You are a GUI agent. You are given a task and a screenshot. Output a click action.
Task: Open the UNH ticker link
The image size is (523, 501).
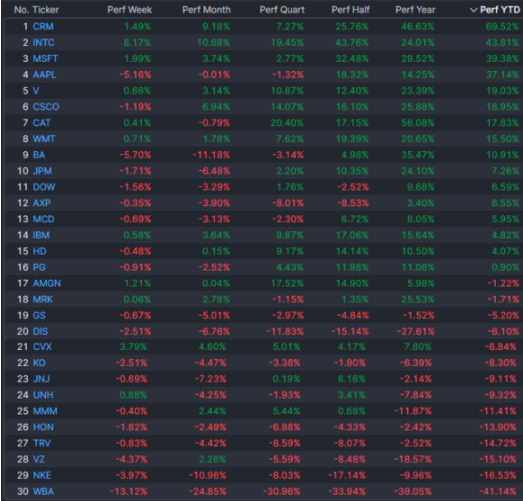tap(43, 395)
